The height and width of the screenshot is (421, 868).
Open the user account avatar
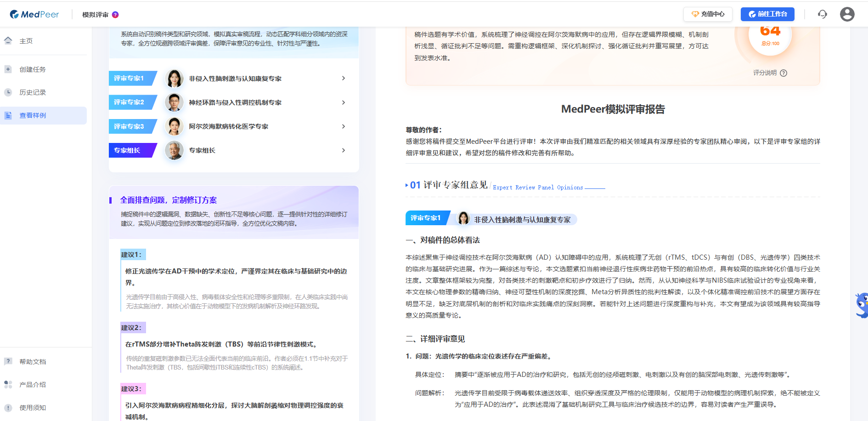point(847,14)
